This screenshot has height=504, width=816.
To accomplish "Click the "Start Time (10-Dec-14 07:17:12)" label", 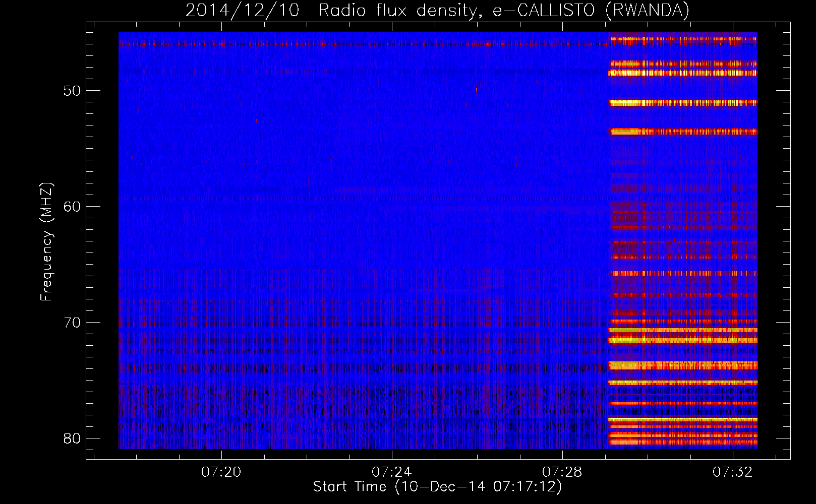I will pyautogui.click(x=437, y=487).
